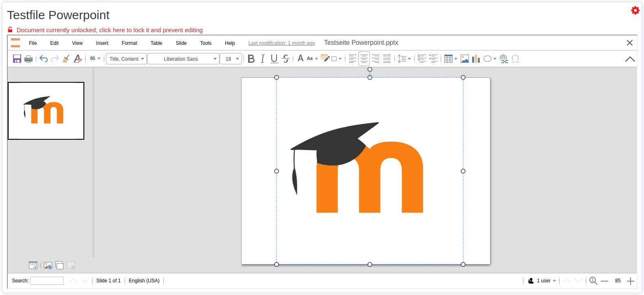Open the File menu
The image size is (644, 295).
coord(33,43)
